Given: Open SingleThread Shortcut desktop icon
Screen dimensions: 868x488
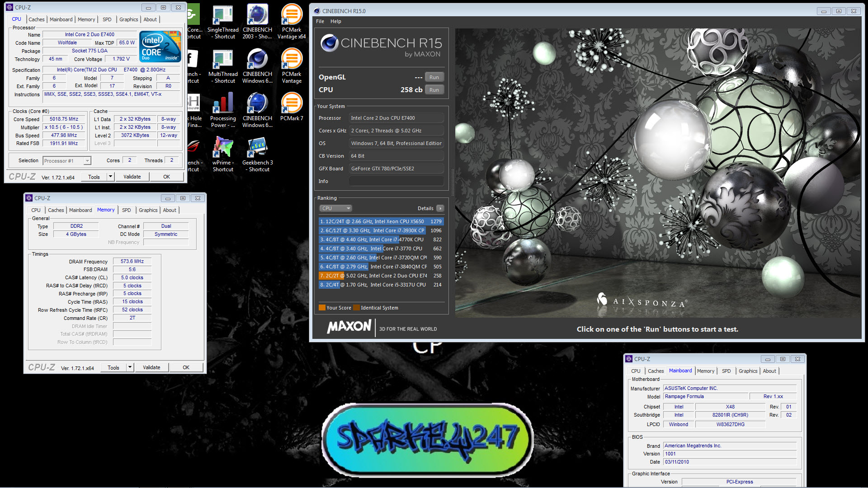Looking at the screenshot, I should pos(223,22).
